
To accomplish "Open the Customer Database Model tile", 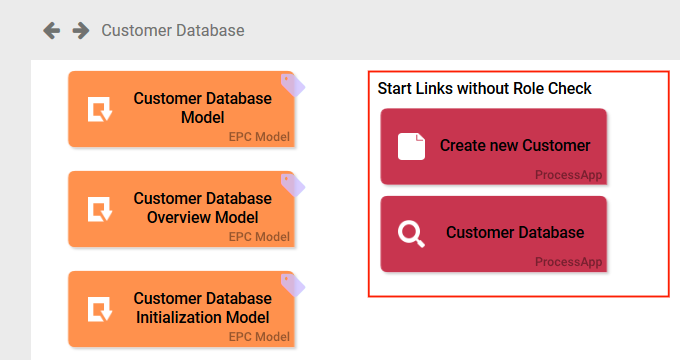I will pos(181,109).
